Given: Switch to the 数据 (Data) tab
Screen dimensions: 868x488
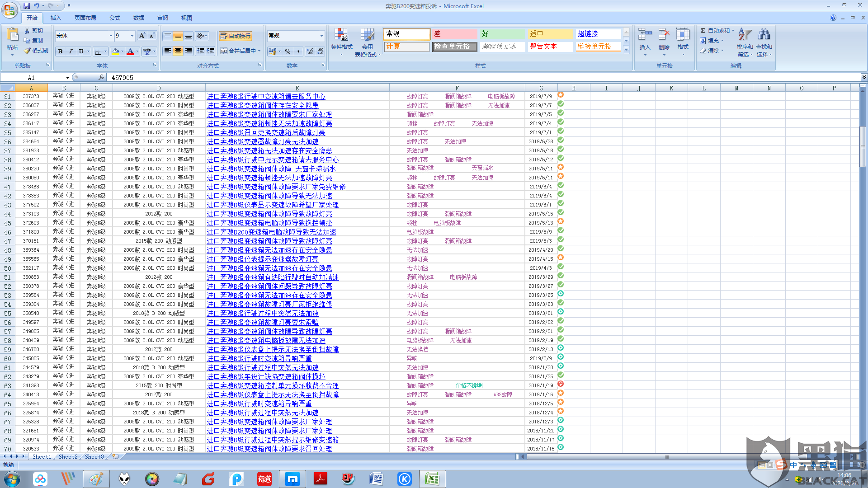Looking at the screenshot, I should [x=139, y=18].
